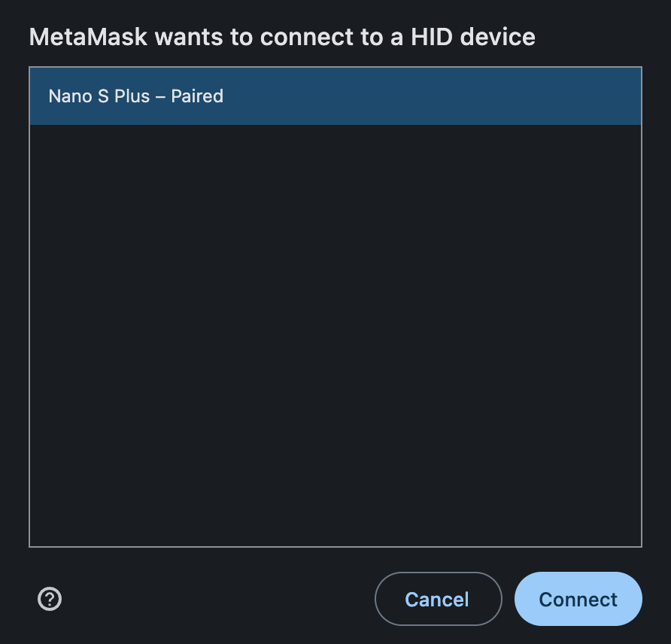
Task: Click the "Nano S Plus" device name
Action: [99, 96]
